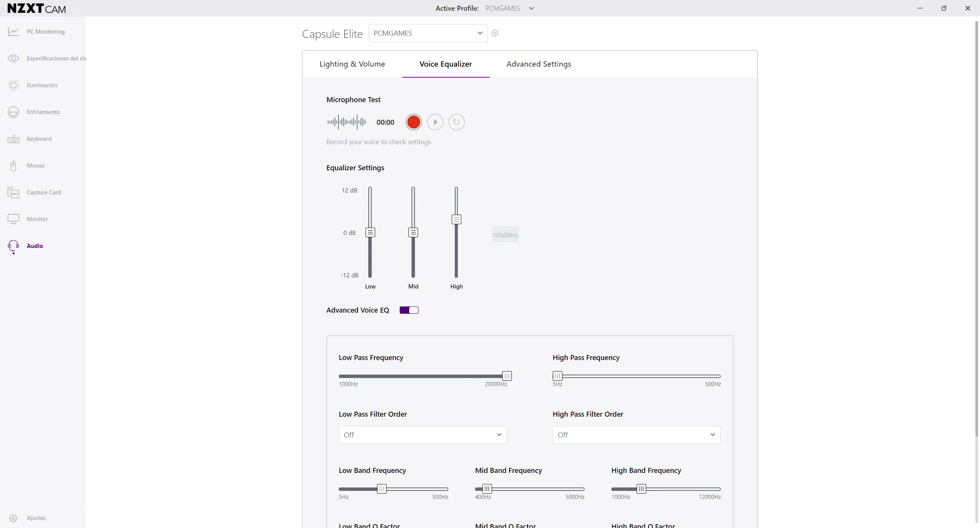This screenshot has height=528, width=980.
Task: Restore down the NZXT CAM window
Action: (x=944, y=8)
